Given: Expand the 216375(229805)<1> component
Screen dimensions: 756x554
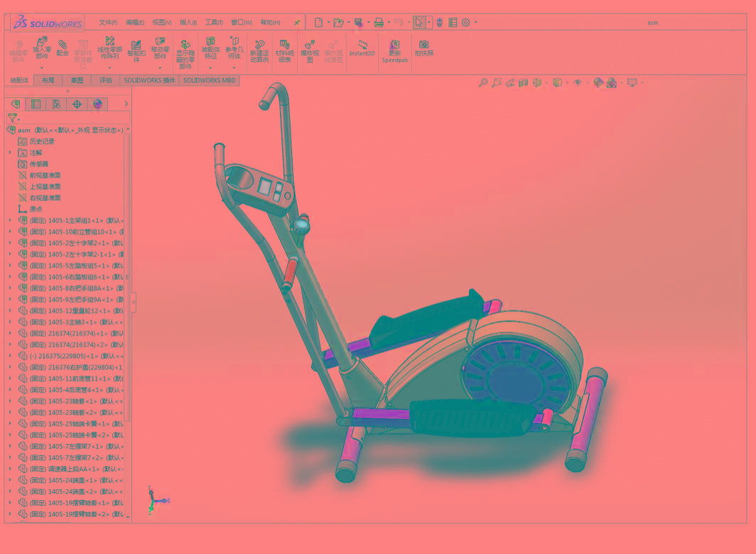Looking at the screenshot, I should click(x=10, y=356).
